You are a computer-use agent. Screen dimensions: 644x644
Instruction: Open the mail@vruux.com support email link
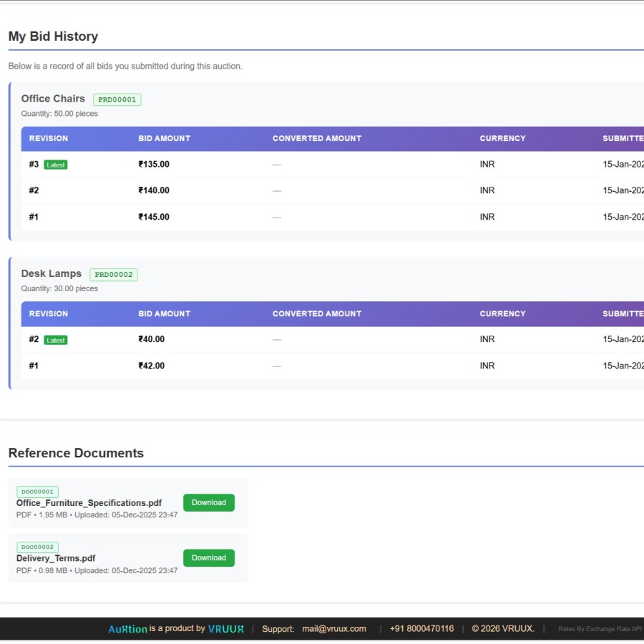[x=333, y=629]
